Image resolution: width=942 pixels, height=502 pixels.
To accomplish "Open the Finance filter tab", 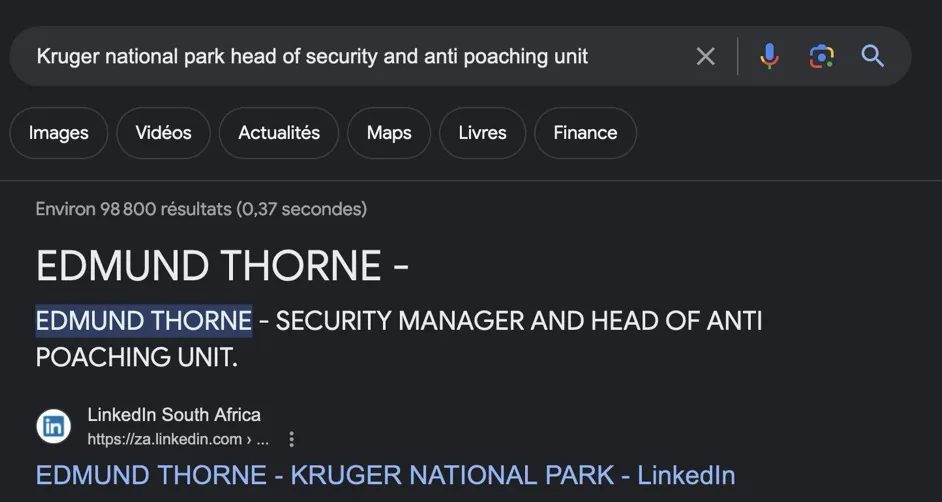I will [x=585, y=133].
